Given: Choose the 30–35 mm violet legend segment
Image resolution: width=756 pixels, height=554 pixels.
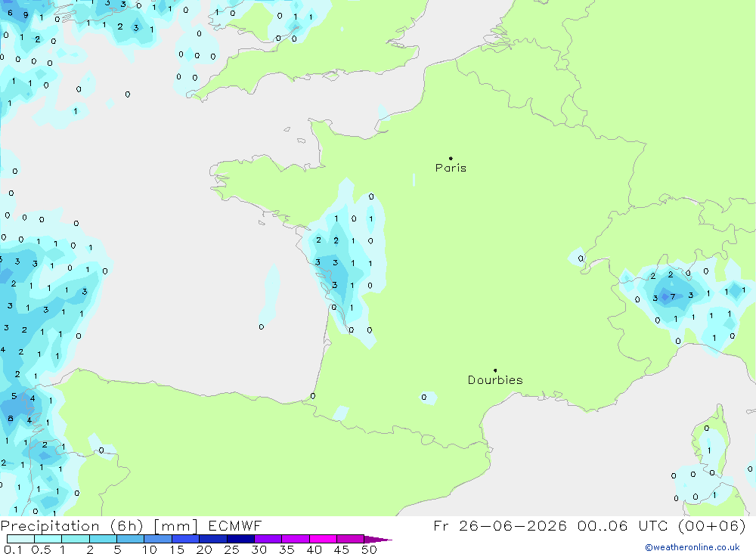Looking at the screenshot, I should click(268, 539).
